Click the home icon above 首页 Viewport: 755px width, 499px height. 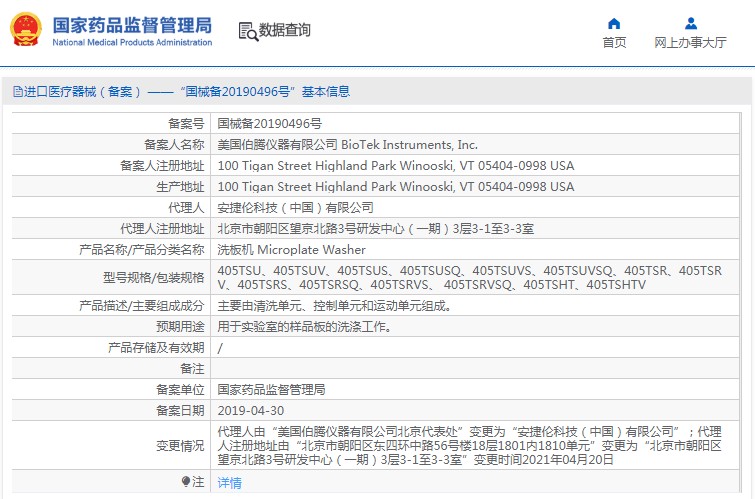[614, 23]
